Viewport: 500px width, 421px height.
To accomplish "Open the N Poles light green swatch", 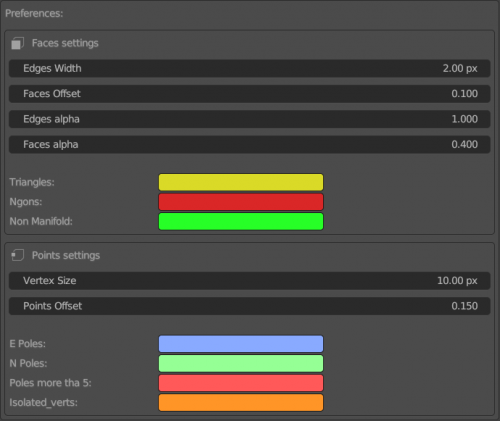I will pyautogui.click(x=241, y=363).
